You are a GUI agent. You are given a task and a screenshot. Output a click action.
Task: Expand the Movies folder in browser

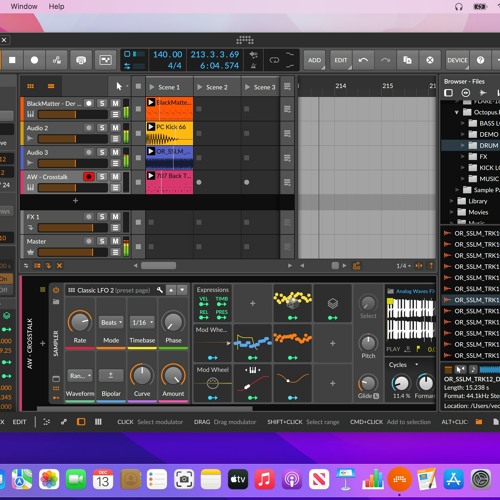click(451, 212)
